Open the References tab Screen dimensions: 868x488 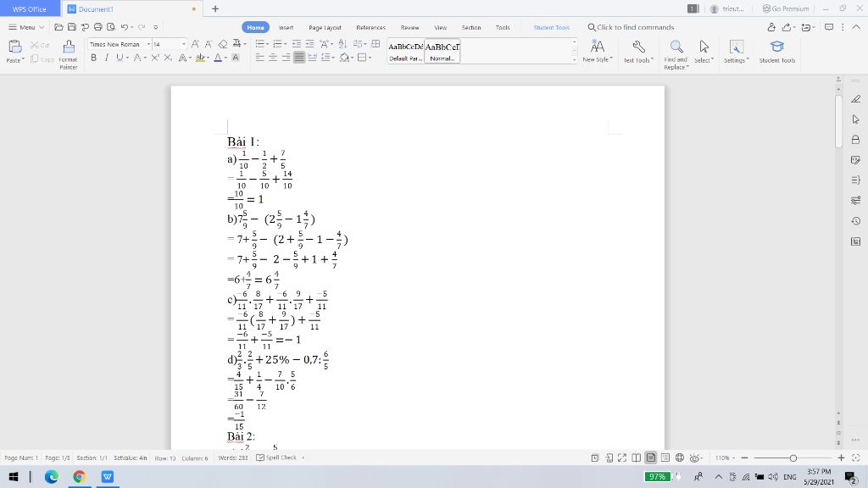point(371,27)
